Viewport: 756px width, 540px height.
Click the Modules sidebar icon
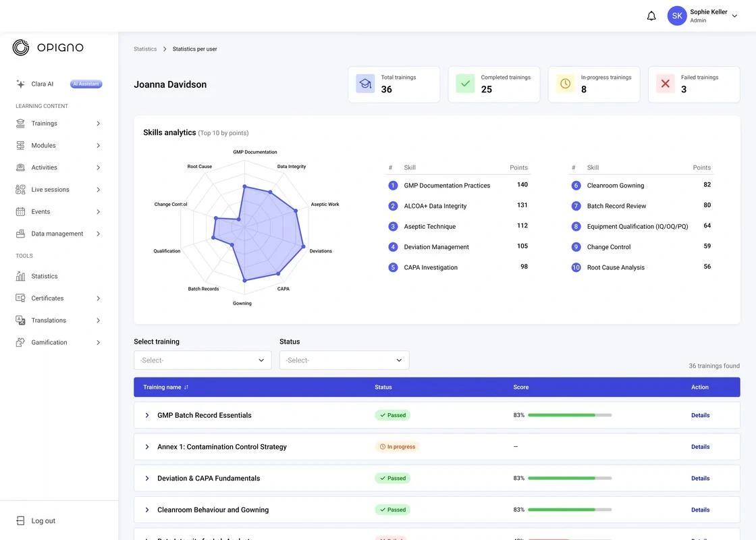pos(20,146)
